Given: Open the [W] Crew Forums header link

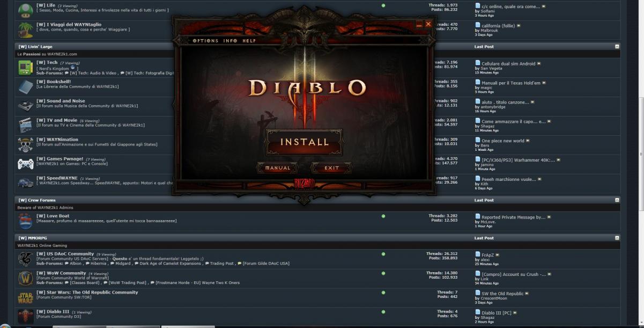Looking at the screenshot, I should 36,200.
